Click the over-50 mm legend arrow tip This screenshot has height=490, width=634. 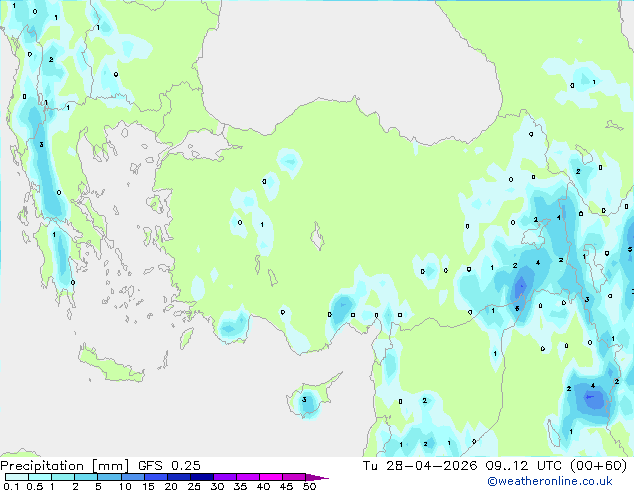coord(317,477)
